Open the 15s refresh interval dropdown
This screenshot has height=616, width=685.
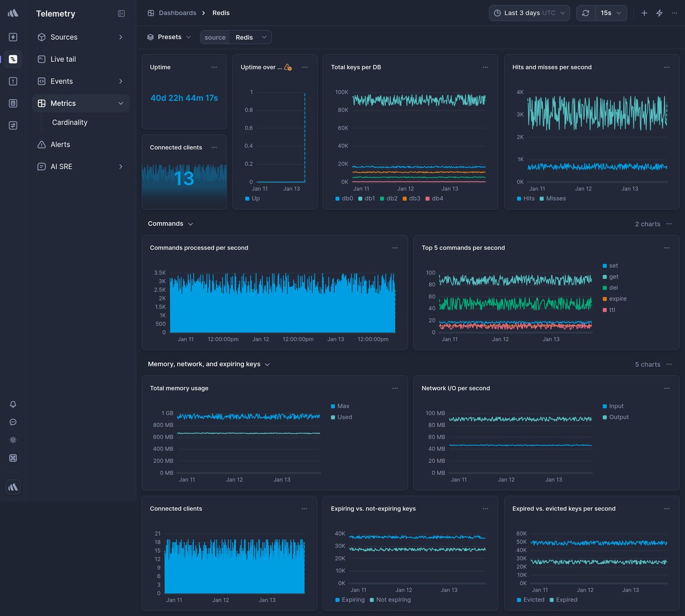[607, 12]
